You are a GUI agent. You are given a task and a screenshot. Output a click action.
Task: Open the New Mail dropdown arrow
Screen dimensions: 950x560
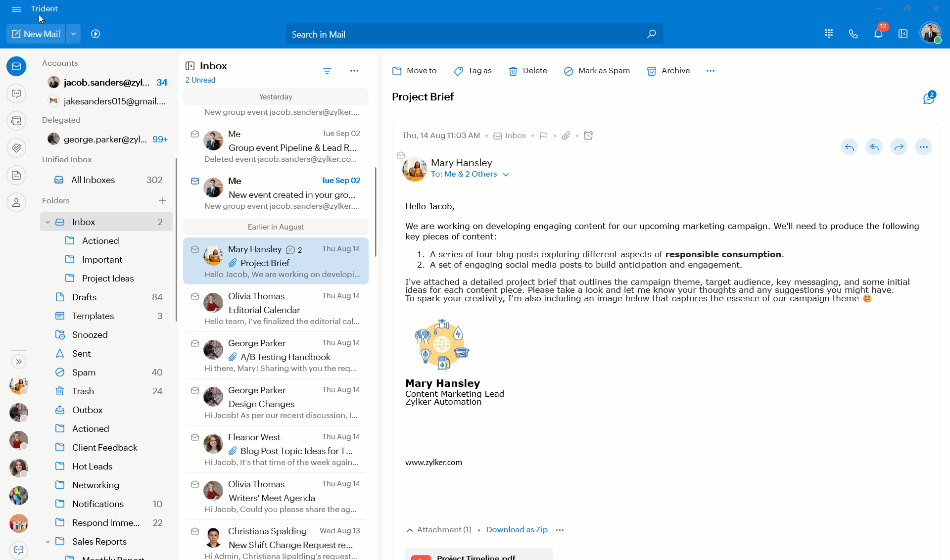tap(73, 34)
